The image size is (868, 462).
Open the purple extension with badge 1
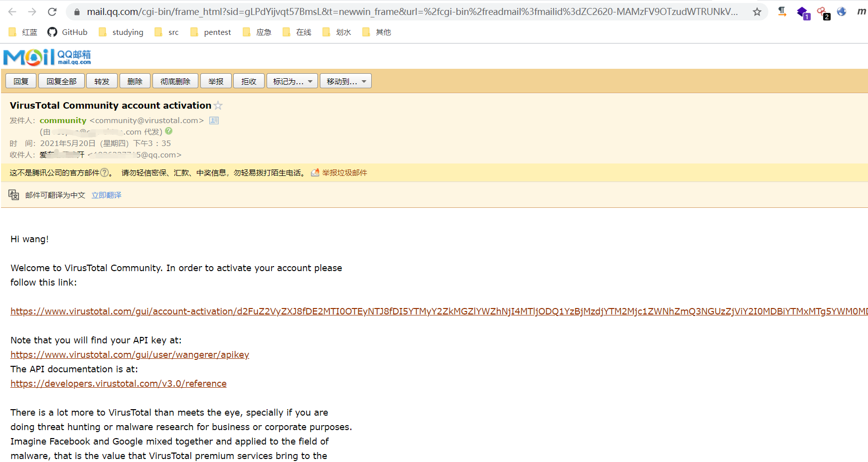803,12
